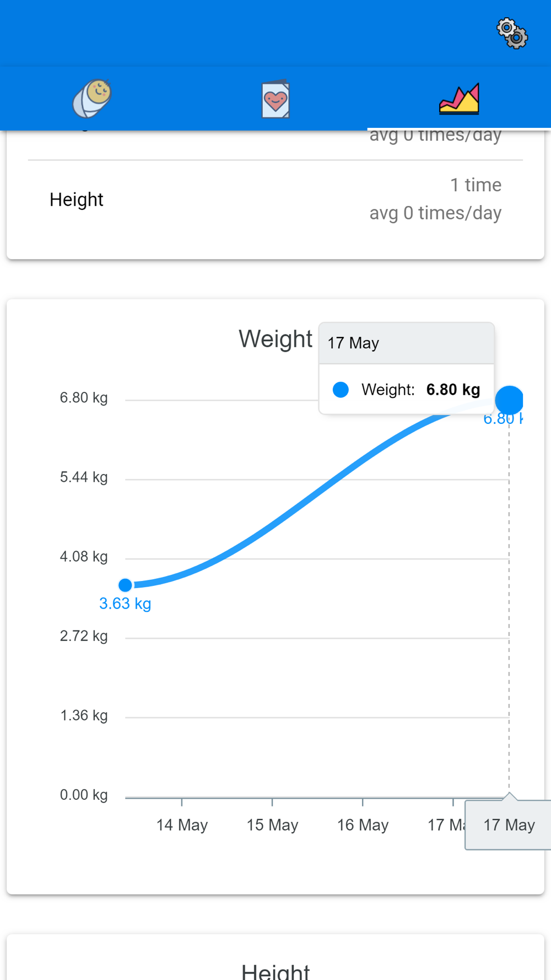Click the Height chart title below
This screenshot has height=980, width=551.
click(x=275, y=970)
